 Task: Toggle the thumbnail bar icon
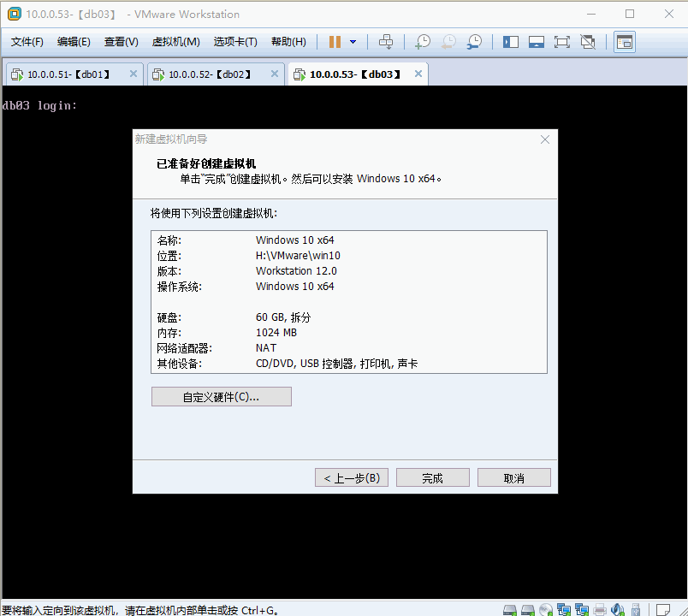pyautogui.click(x=537, y=42)
